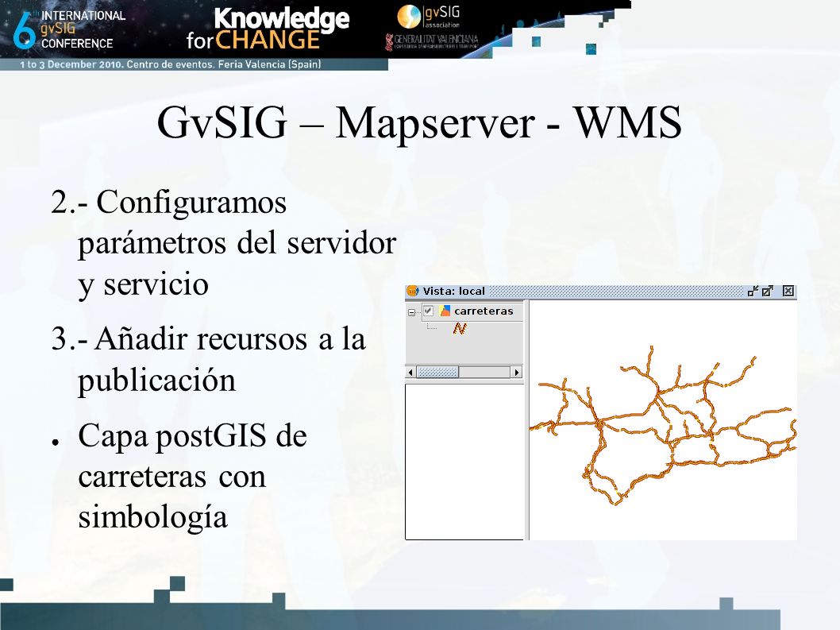Collapse the carreteras layer tree node
Image resolution: width=840 pixels, height=630 pixels.
coord(411,312)
